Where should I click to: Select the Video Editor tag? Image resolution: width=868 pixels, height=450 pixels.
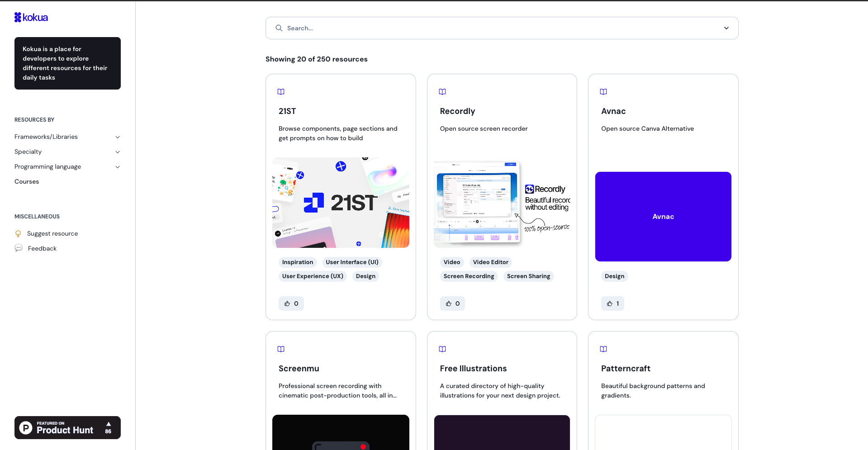[x=490, y=262]
